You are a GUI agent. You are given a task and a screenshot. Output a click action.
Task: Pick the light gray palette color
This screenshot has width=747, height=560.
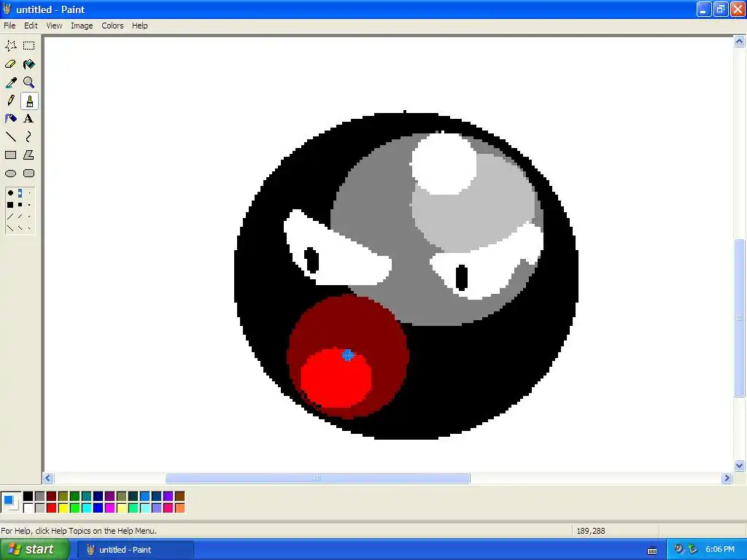(x=39, y=508)
